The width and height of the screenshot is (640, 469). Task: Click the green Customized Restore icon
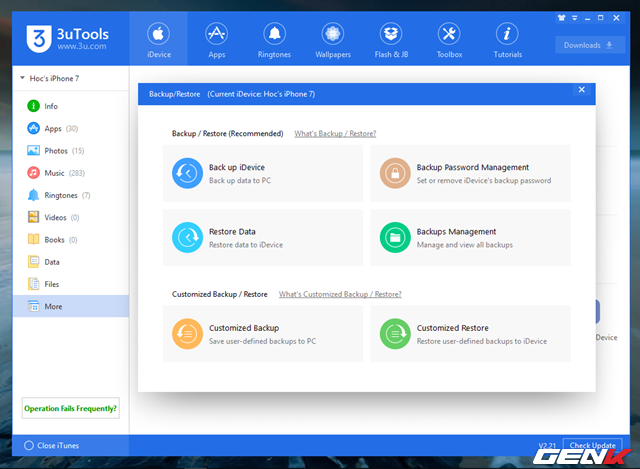tap(395, 334)
